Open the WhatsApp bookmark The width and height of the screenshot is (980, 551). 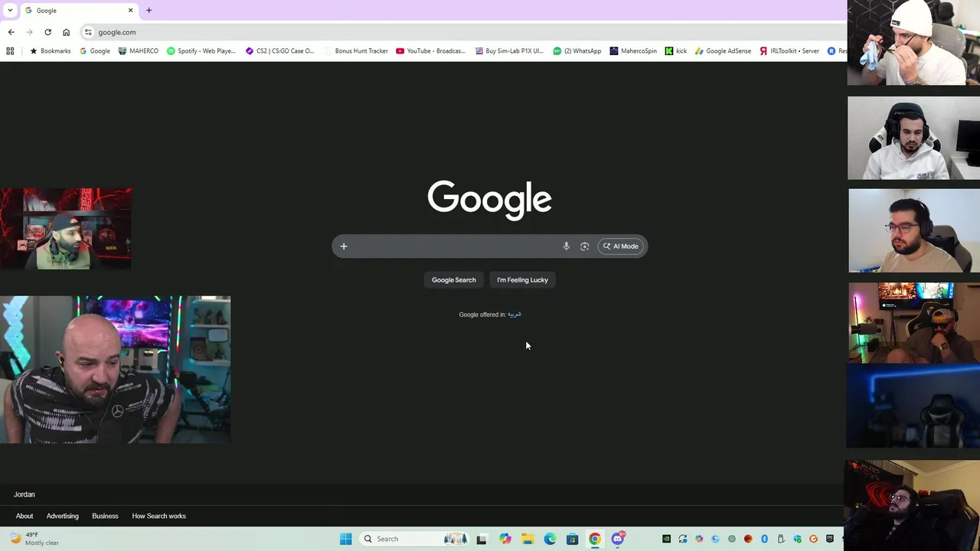point(577,51)
